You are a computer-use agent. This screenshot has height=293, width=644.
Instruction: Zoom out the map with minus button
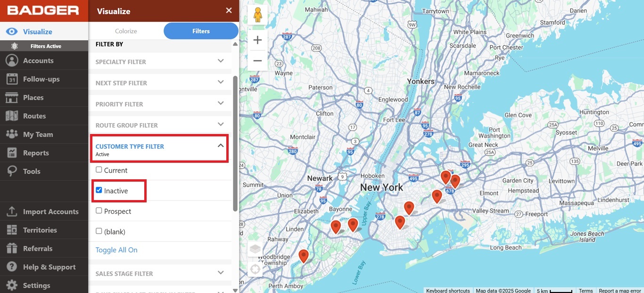tap(257, 60)
